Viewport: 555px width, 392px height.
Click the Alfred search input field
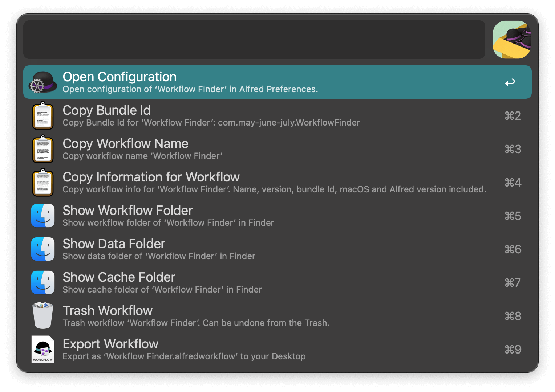tap(254, 40)
